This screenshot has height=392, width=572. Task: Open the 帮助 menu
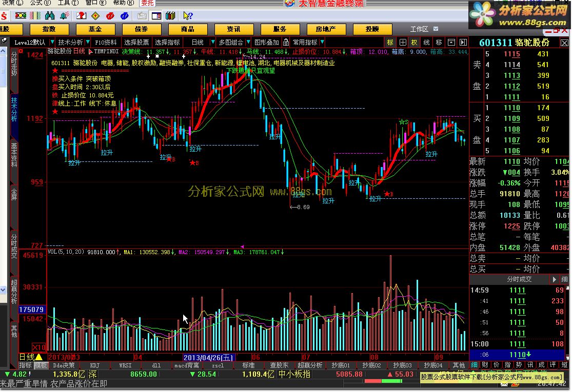123,3
